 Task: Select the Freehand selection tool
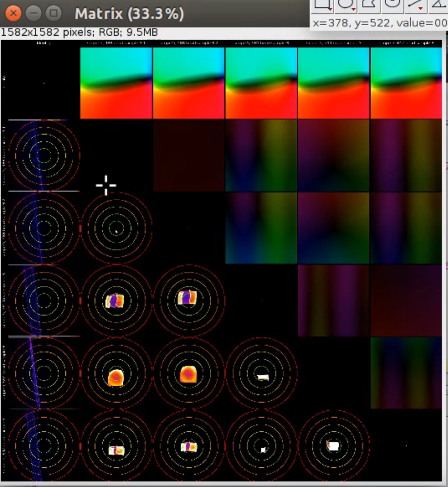tap(392, 4)
